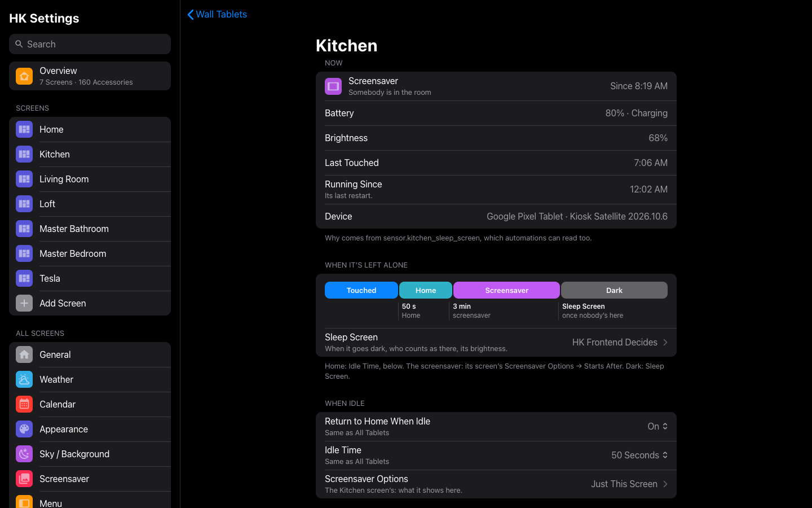The width and height of the screenshot is (812, 508).
Task: Click the Battery 80% Charging row
Action: [x=496, y=113]
